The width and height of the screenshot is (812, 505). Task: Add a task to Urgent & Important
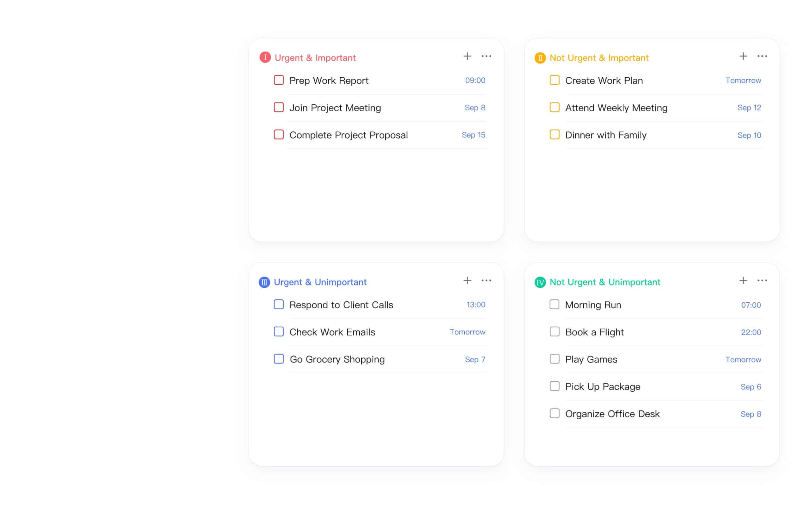coord(468,56)
